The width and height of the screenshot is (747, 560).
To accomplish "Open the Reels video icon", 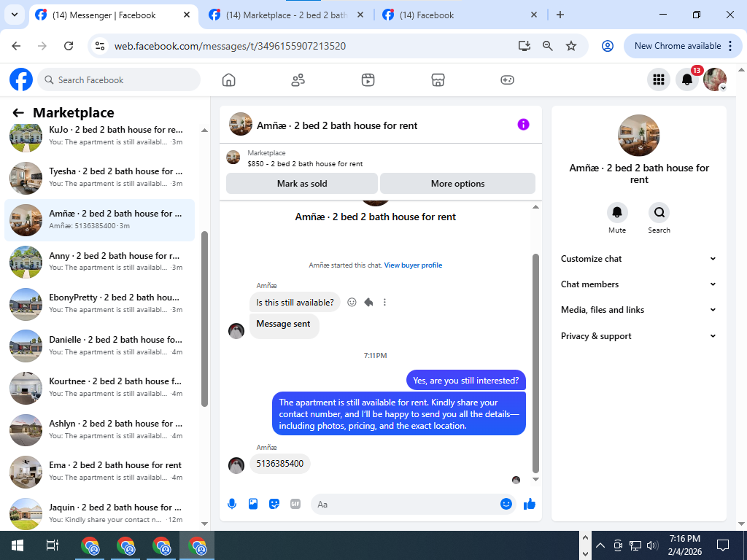I will click(368, 80).
